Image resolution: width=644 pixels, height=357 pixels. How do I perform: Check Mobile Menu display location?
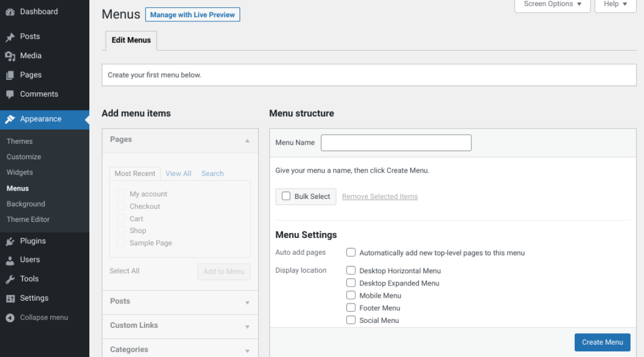pyautogui.click(x=351, y=295)
